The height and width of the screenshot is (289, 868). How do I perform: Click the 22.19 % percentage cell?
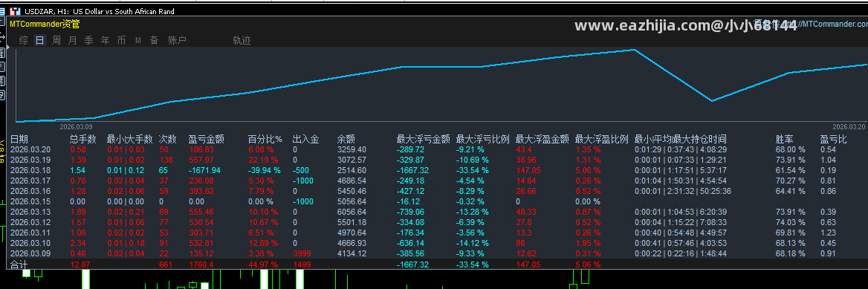point(264,160)
